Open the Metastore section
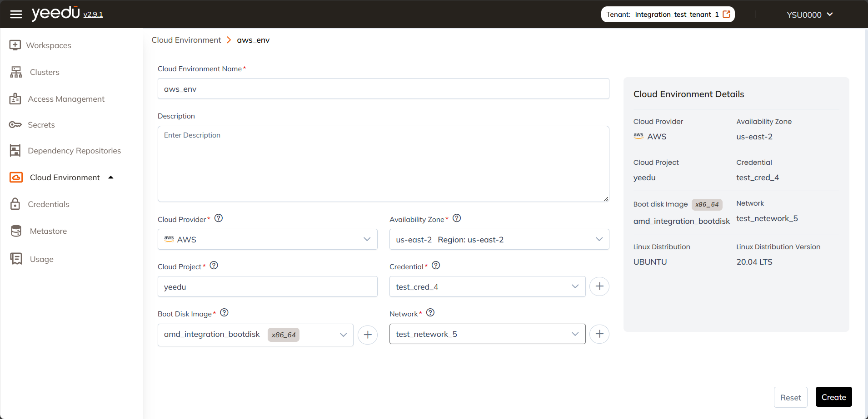 [48, 231]
